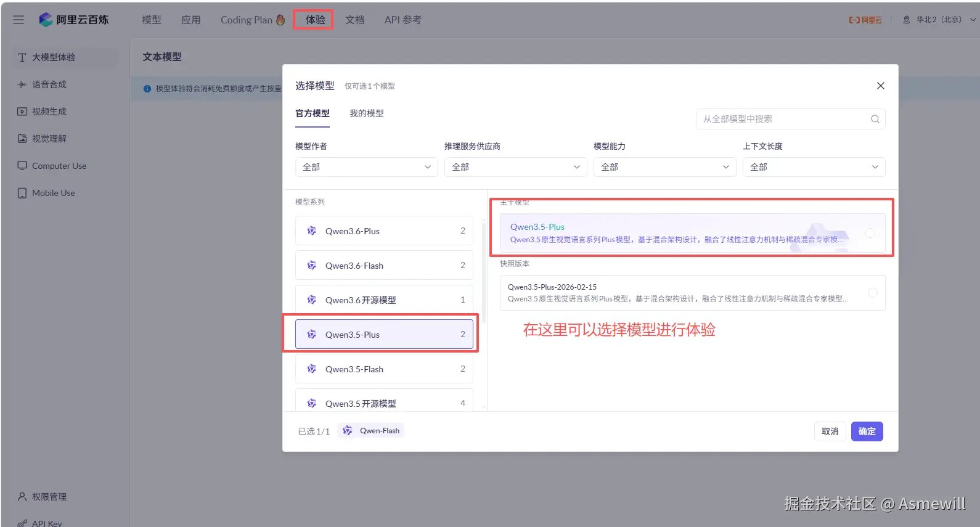Open the hamburger menu icon
The height and width of the screenshot is (527, 980).
pyautogui.click(x=18, y=20)
